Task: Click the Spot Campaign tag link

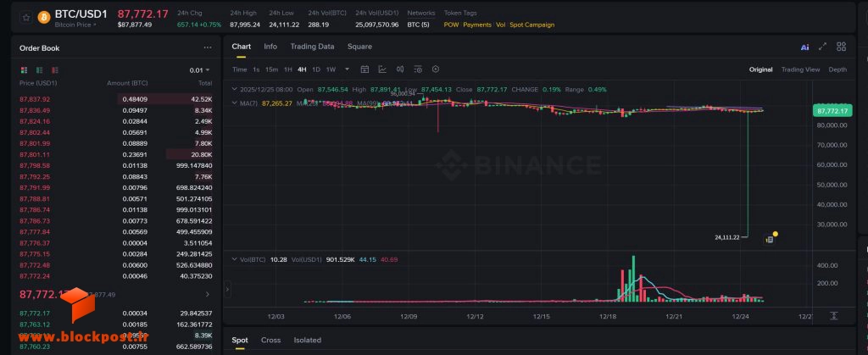Action: point(532,25)
